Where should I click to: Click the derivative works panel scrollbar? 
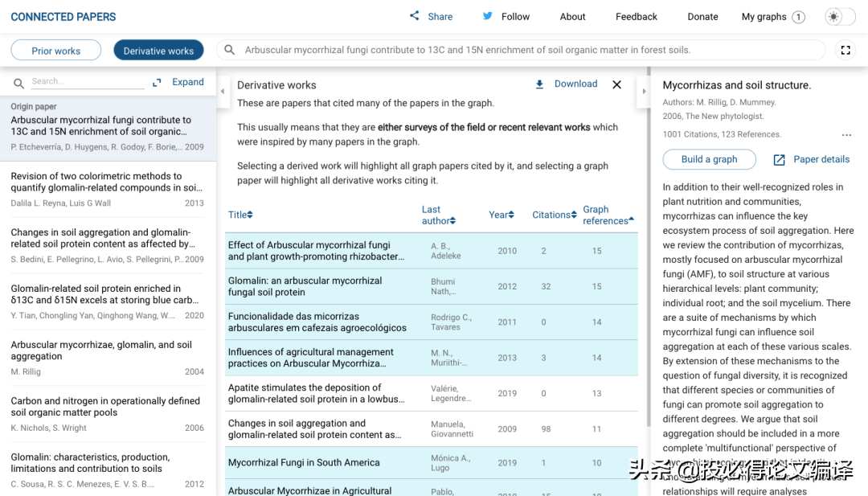pyautogui.click(x=649, y=246)
